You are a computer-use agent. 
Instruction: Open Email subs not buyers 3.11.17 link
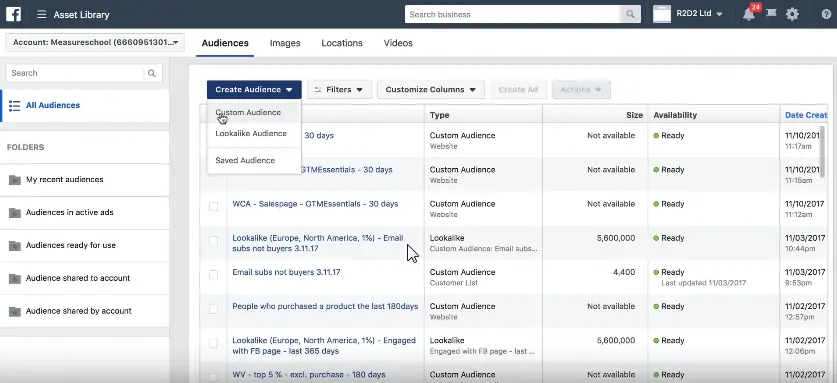[x=286, y=272]
